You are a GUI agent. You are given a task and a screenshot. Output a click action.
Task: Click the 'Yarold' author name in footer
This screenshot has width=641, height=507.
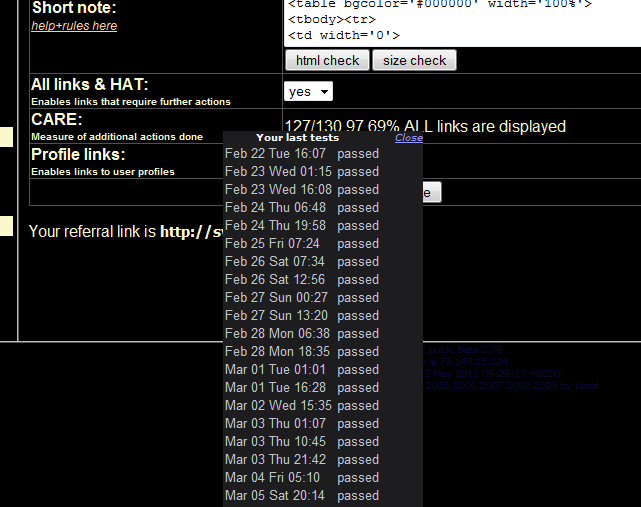pyautogui.click(x=585, y=385)
